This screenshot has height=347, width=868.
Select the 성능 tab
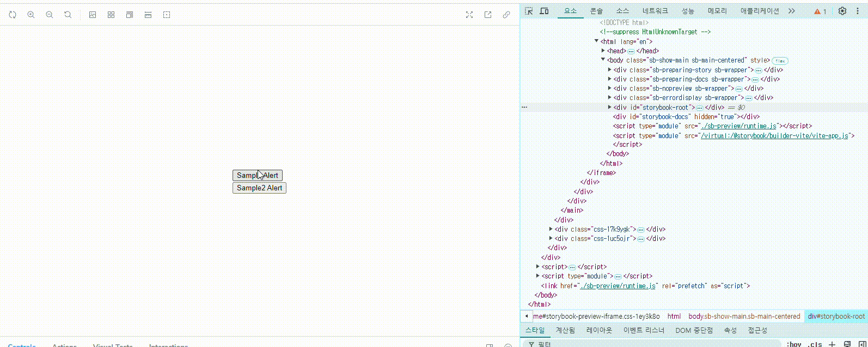point(688,11)
